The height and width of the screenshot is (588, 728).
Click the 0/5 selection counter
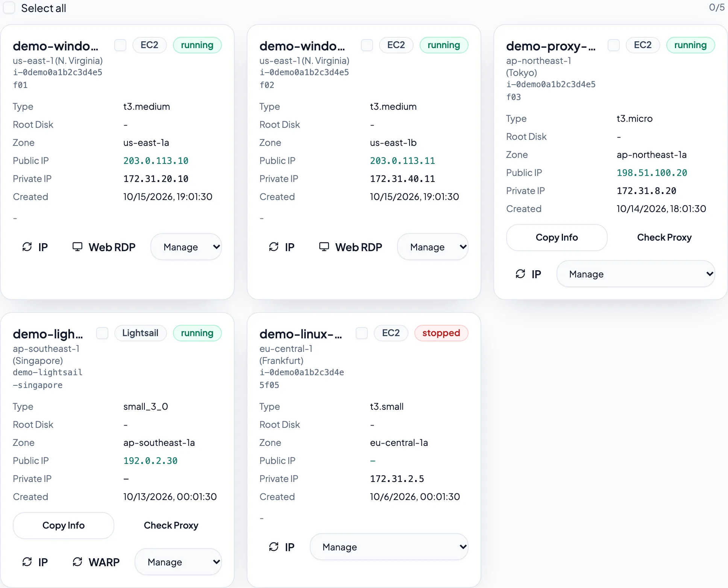[x=717, y=8]
